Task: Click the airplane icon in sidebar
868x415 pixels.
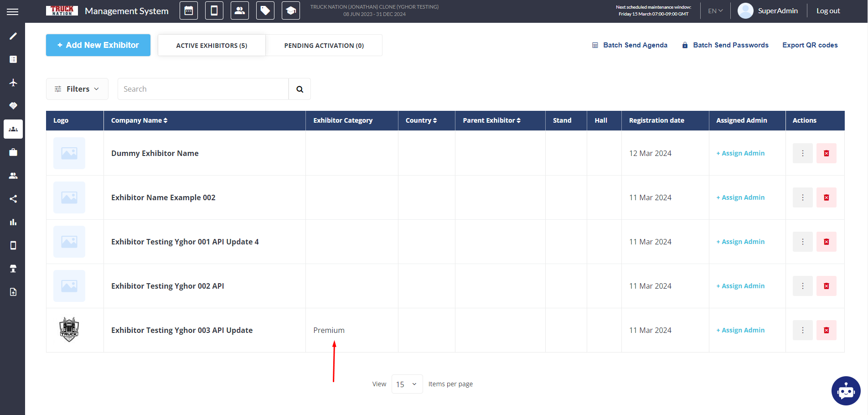Action: (x=13, y=83)
